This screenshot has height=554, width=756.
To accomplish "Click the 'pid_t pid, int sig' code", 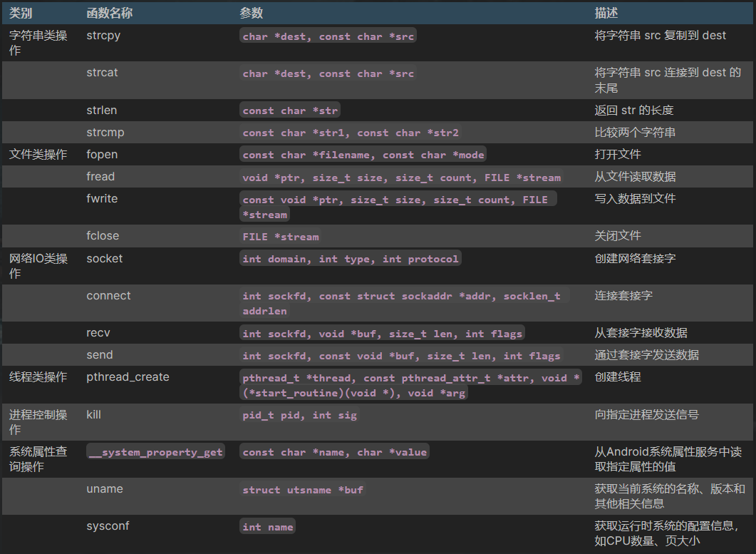I will 299,415.
